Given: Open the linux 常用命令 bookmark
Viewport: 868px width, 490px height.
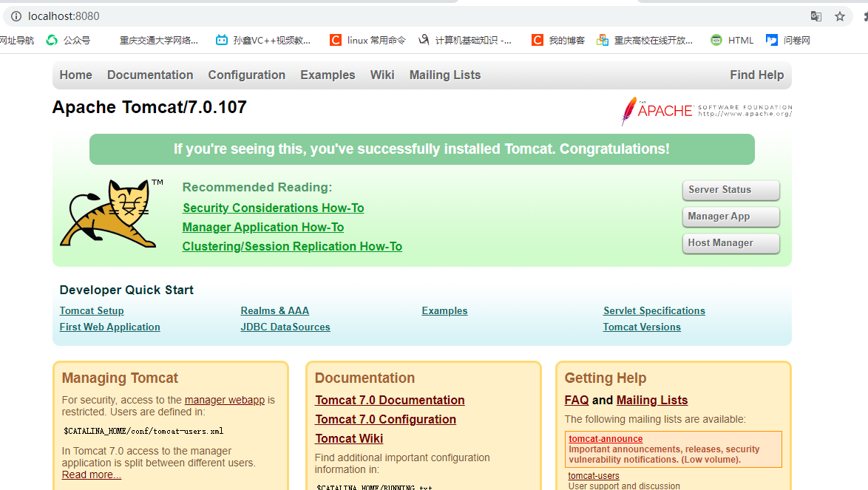Looking at the screenshot, I should click(367, 40).
